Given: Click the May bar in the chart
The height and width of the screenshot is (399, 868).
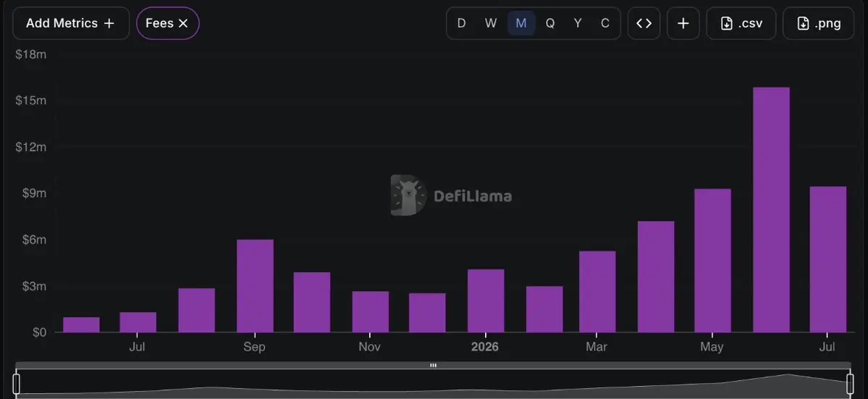Looking at the screenshot, I should [x=713, y=261].
